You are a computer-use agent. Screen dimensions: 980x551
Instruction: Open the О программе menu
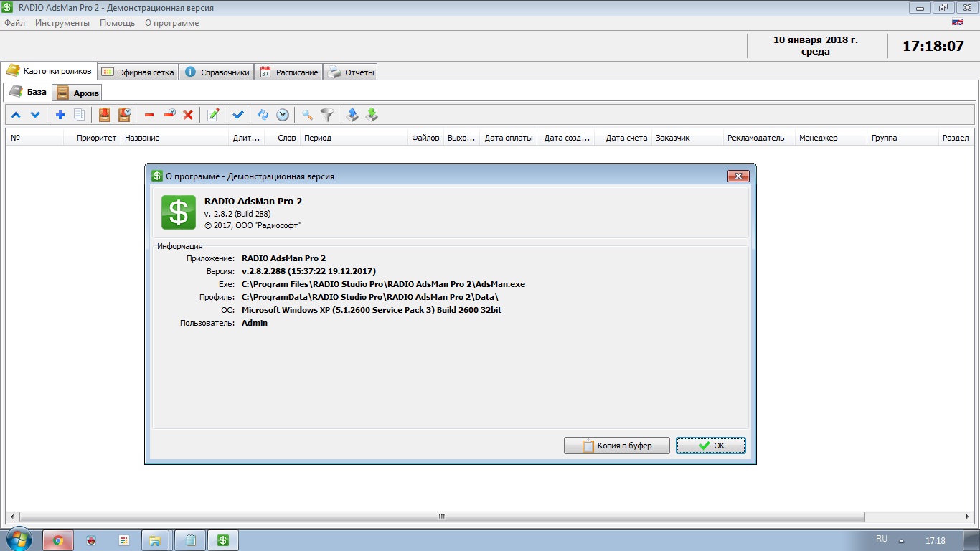172,23
